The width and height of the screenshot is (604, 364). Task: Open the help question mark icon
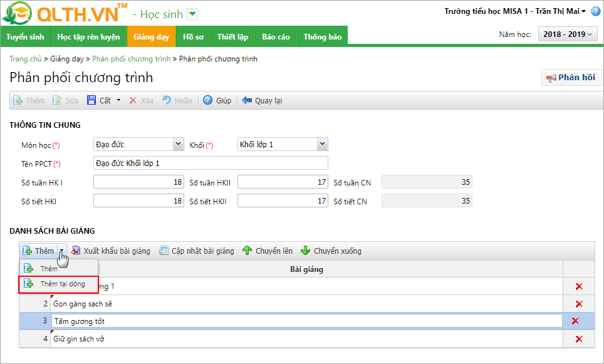[x=595, y=11]
